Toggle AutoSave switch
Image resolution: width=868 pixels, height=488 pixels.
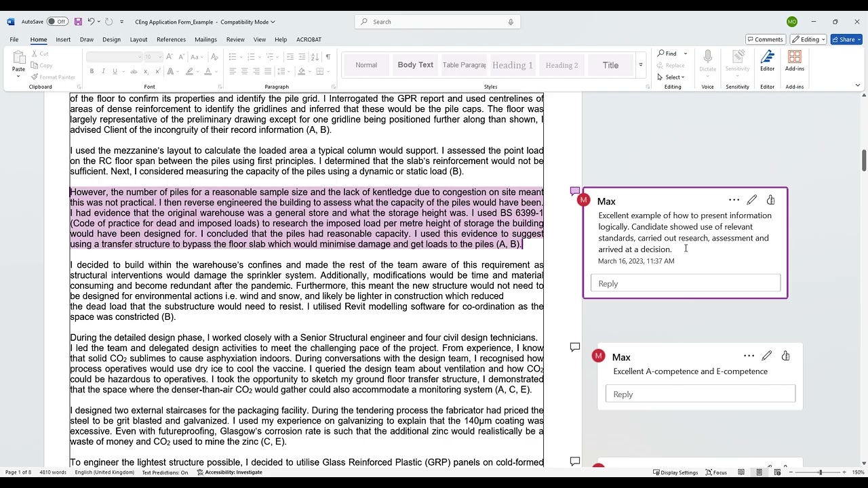(57, 22)
